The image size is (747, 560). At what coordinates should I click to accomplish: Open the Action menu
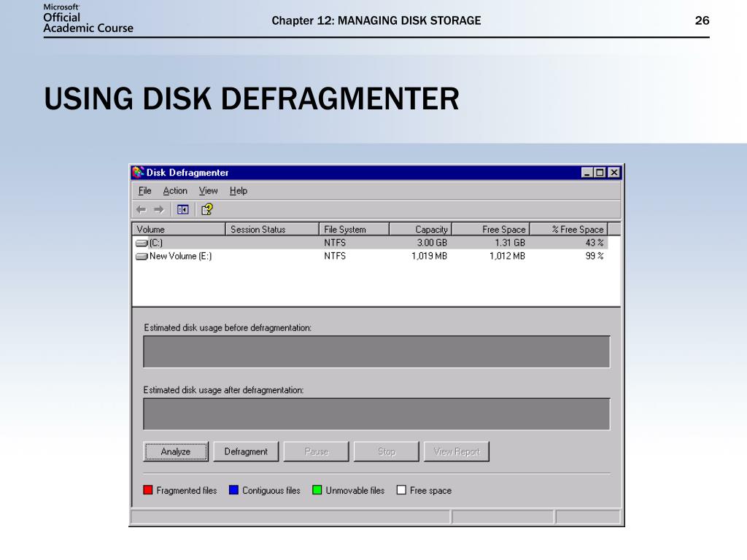[x=175, y=191]
